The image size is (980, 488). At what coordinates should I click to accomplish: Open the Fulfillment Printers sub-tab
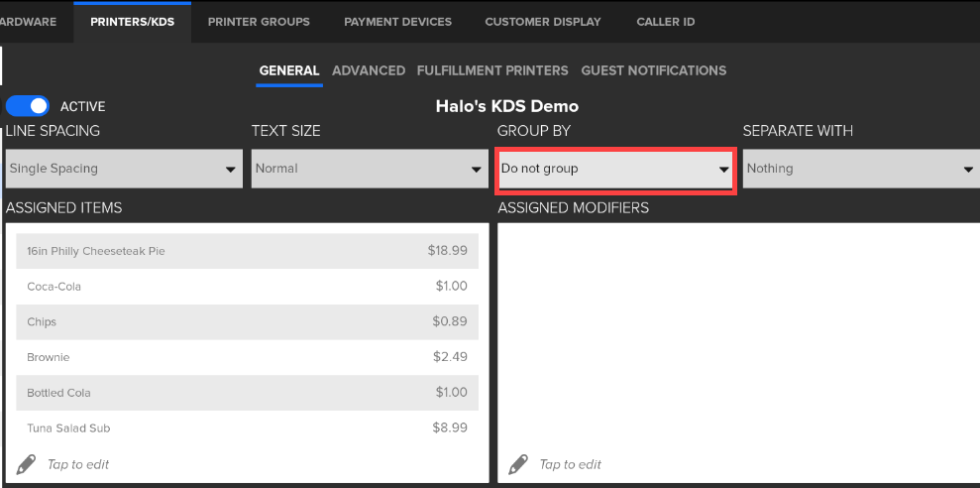[x=492, y=70]
